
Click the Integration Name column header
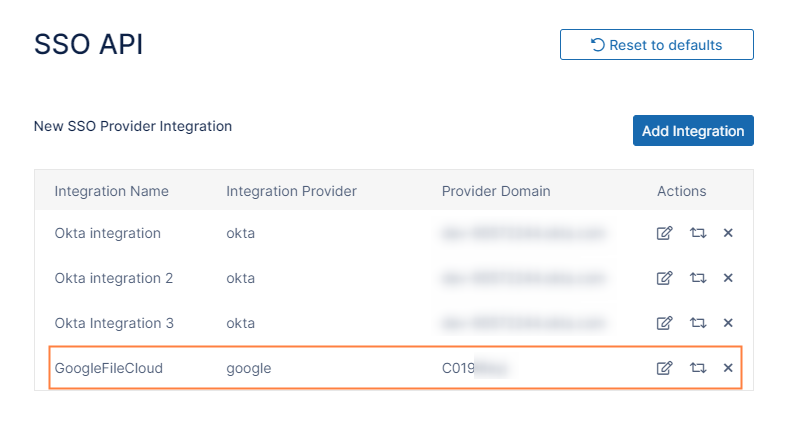(x=111, y=191)
